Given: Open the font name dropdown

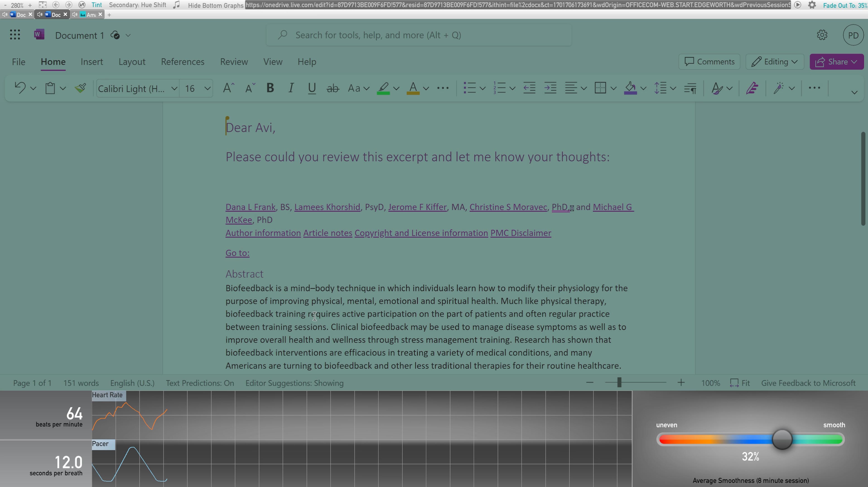Looking at the screenshot, I should [174, 89].
